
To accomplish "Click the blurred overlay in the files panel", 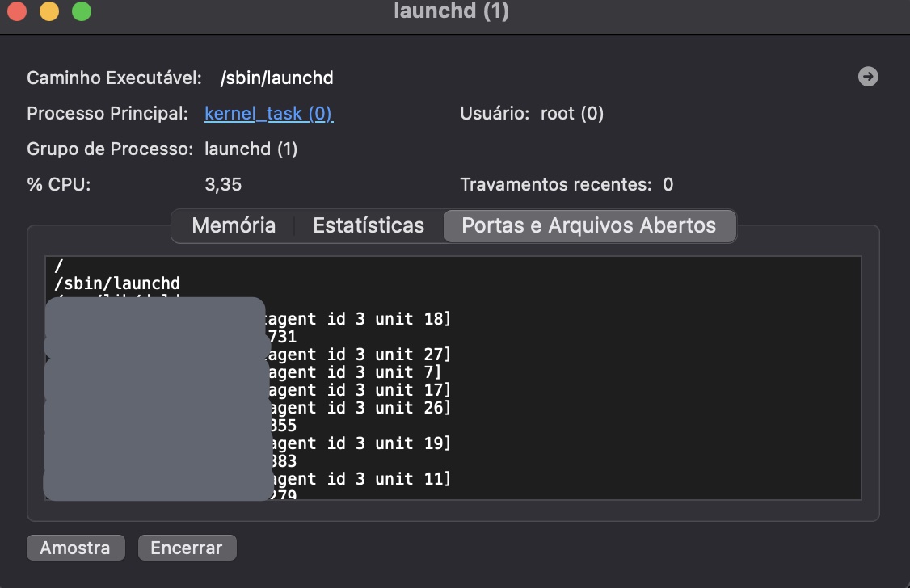I will click(155, 400).
